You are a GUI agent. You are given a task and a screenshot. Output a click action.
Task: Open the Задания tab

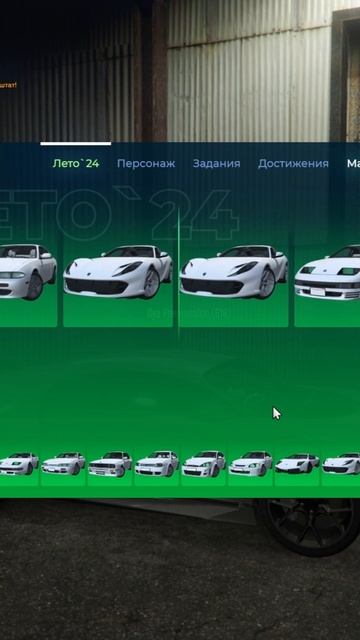(x=216, y=164)
